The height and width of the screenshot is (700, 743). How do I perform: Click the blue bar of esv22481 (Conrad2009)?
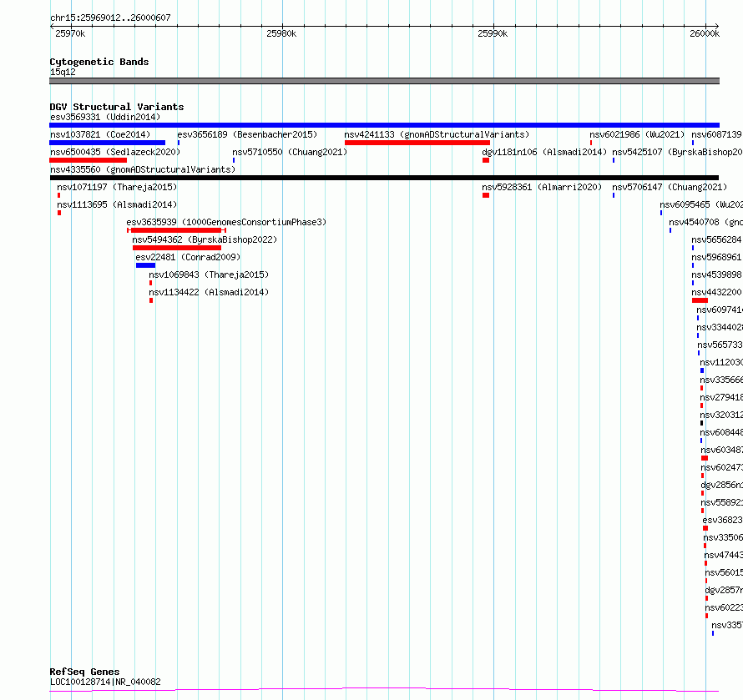point(145,265)
